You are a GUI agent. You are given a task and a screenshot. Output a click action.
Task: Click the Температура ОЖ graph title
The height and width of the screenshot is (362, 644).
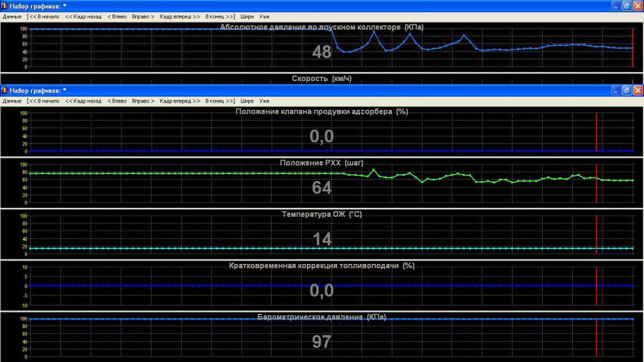(321, 214)
